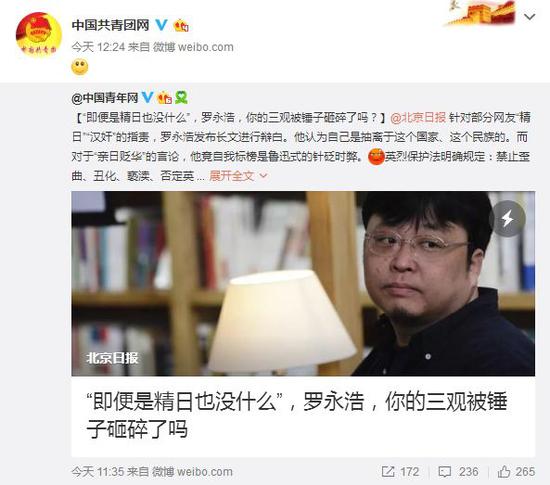Open the @北京日报 mention link
Image resolution: width=550 pixels, height=485 pixels.
tap(418, 117)
